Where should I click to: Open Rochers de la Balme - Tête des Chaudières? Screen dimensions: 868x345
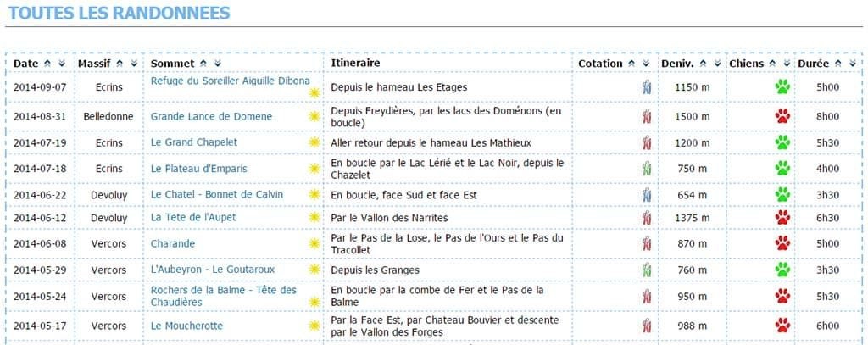(224, 297)
